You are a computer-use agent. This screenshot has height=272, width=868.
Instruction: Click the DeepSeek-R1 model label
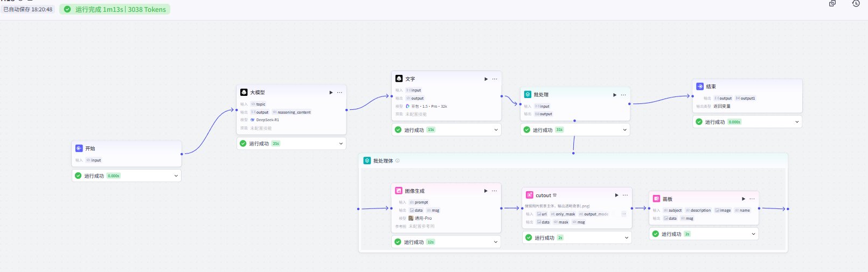267,120
